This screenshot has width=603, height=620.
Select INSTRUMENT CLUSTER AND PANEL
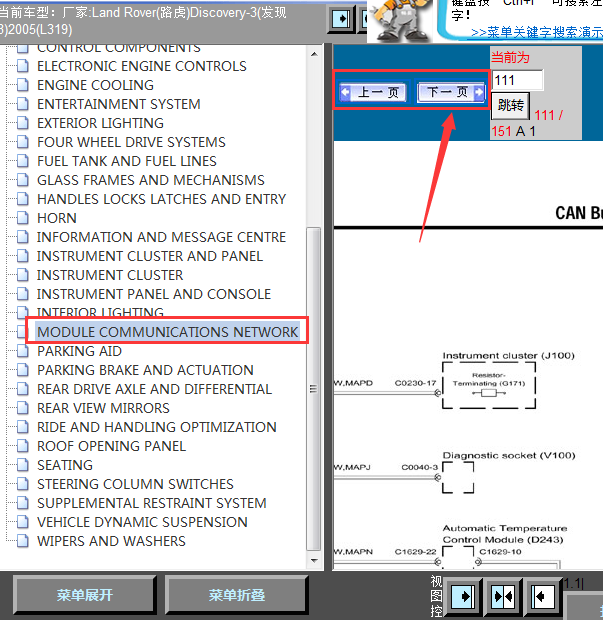150,256
